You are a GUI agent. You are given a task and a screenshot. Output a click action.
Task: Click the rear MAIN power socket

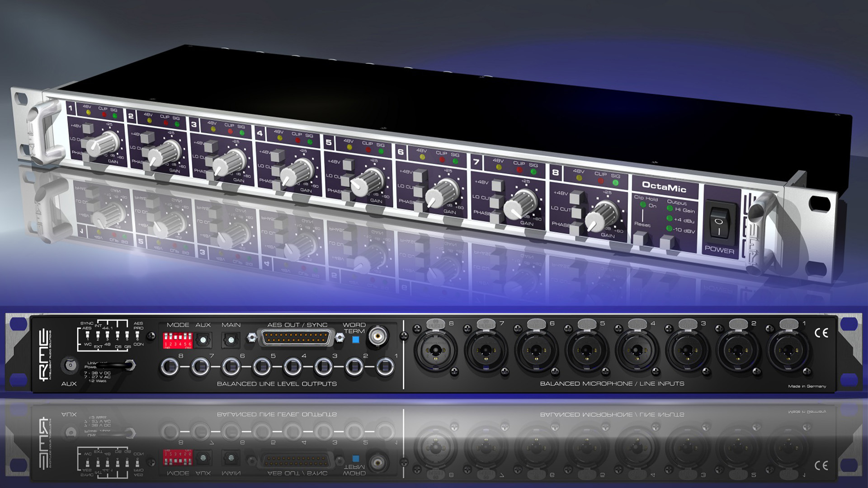(231, 339)
